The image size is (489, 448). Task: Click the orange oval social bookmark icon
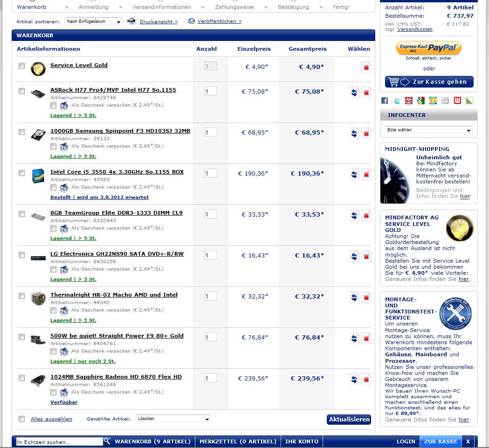click(433, 100)
